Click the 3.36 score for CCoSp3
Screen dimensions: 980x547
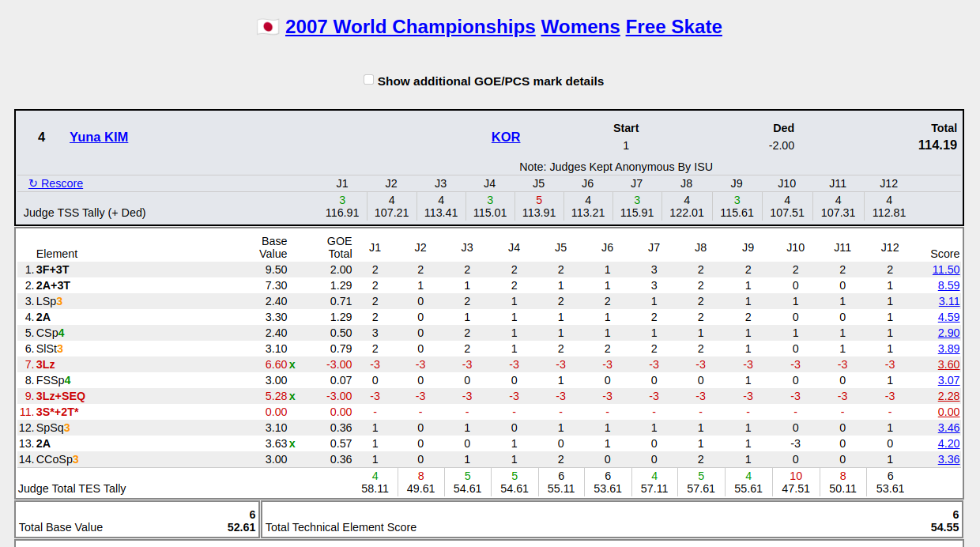point(948,459)
